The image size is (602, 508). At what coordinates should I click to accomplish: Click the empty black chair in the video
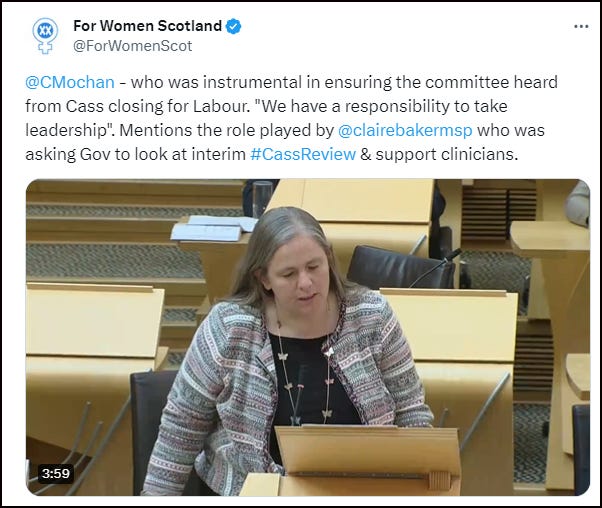coord(399,267)
